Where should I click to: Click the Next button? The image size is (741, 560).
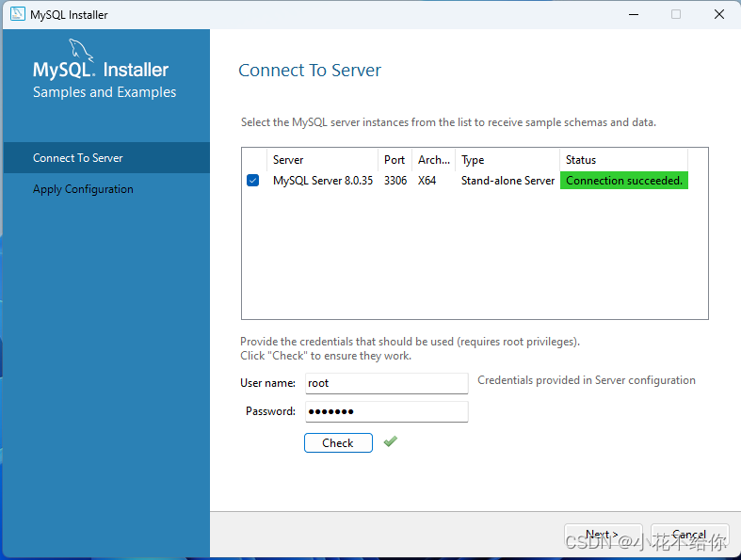pyautogui.click(x=604, y=535)
